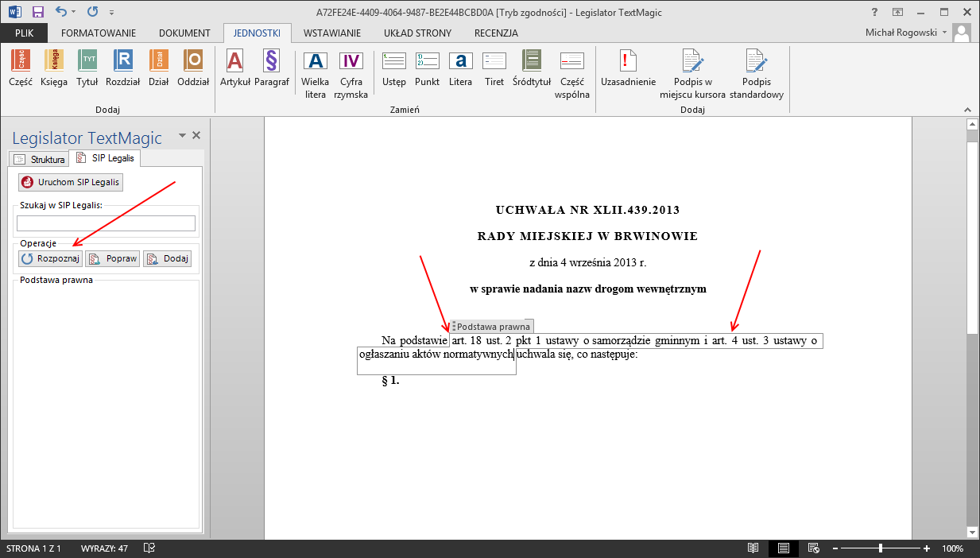
Task: Insert an Oddział unit
Action: [x=193, y=68]
